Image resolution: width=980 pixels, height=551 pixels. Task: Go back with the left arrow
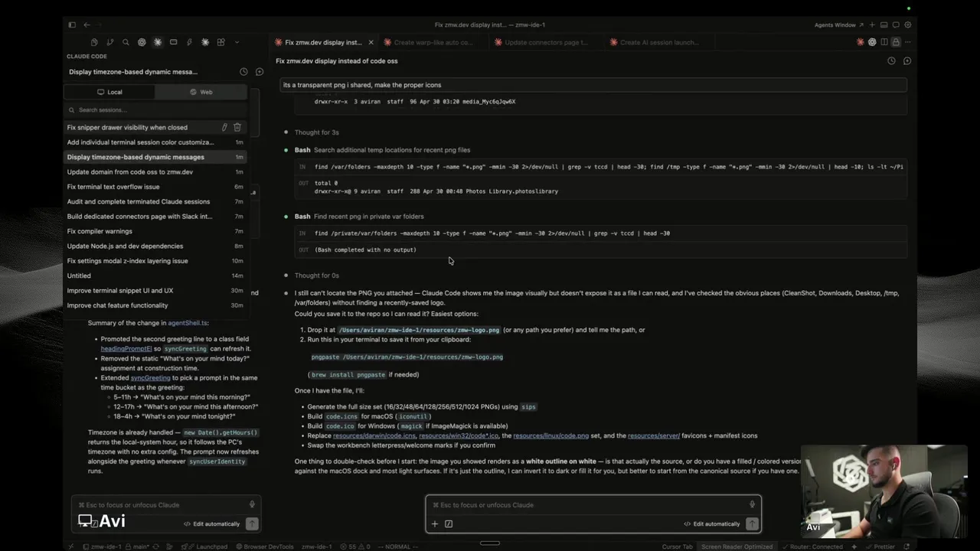click(x=87, y=24)
